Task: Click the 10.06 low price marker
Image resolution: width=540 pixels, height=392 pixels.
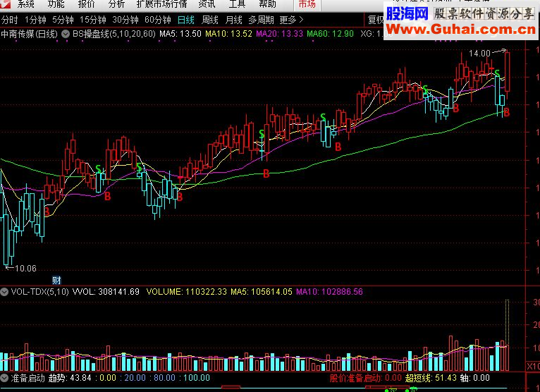Action: pyautogui.click(x=21, y=269)
